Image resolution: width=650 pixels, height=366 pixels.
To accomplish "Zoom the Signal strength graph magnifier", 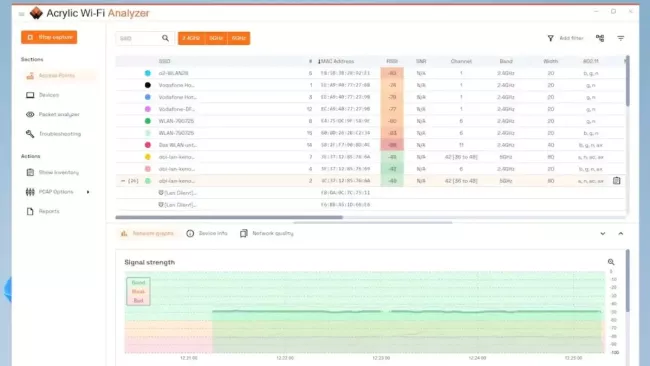I will [x=611, y=262].
